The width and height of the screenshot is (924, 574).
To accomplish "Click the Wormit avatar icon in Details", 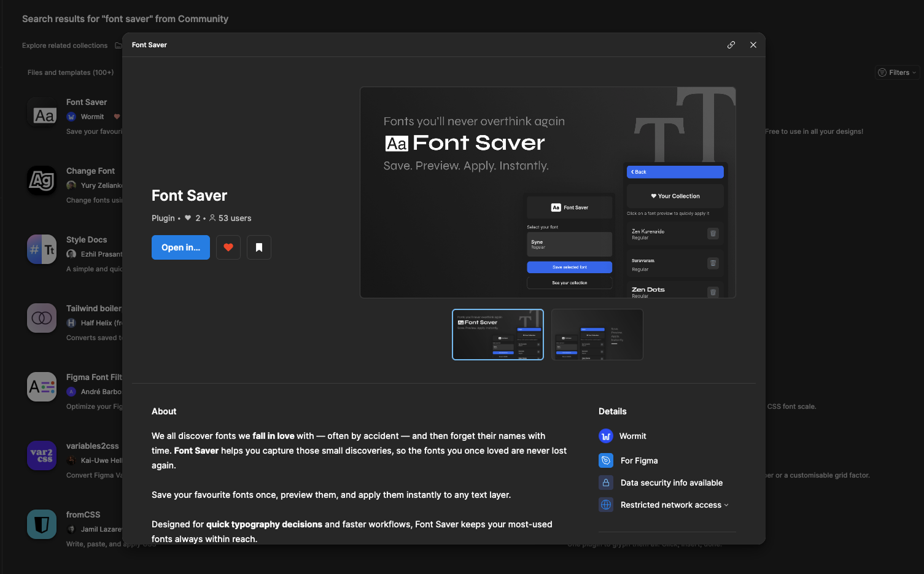I will point(606,436).
